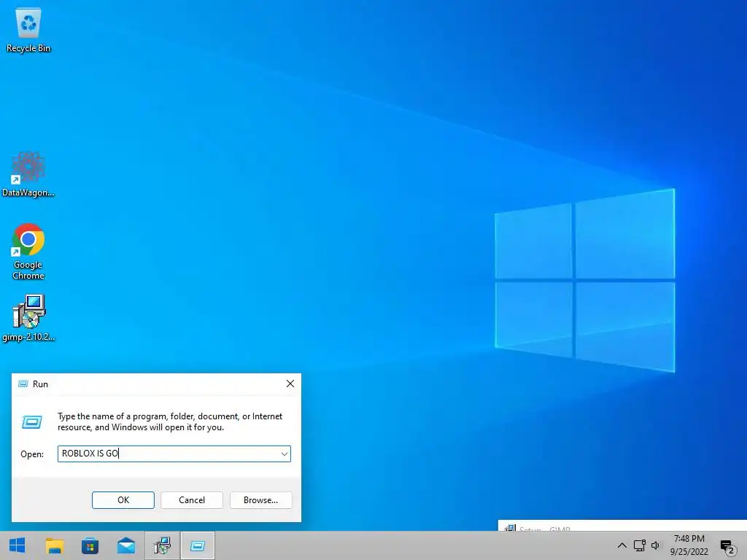Click Cancel in the Run dialog
This screenshot has height=560, width=747.
tap(192, 500)
